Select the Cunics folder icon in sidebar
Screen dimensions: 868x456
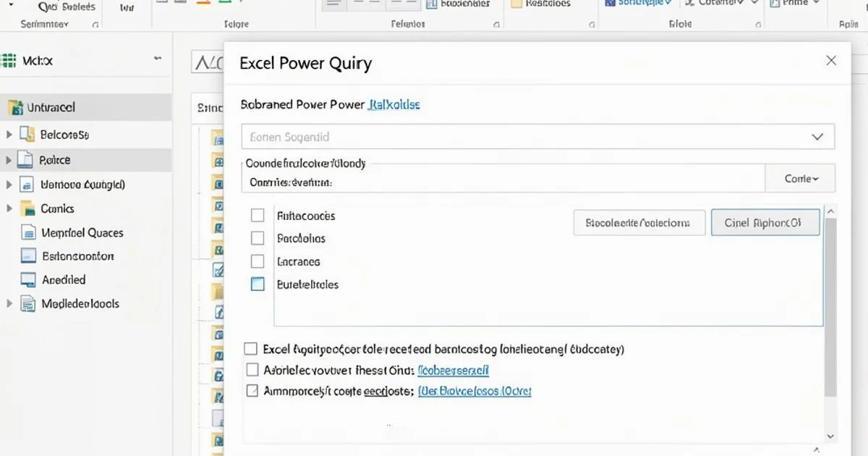point(27,208)
